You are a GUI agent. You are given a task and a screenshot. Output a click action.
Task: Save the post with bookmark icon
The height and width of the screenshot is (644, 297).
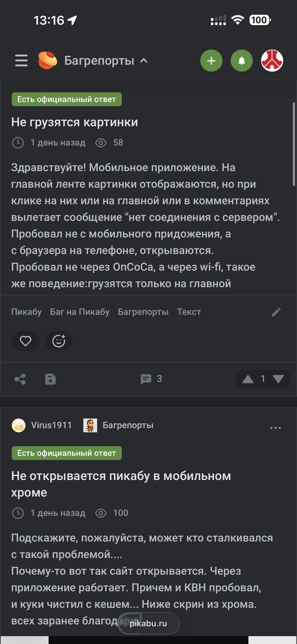50,379
